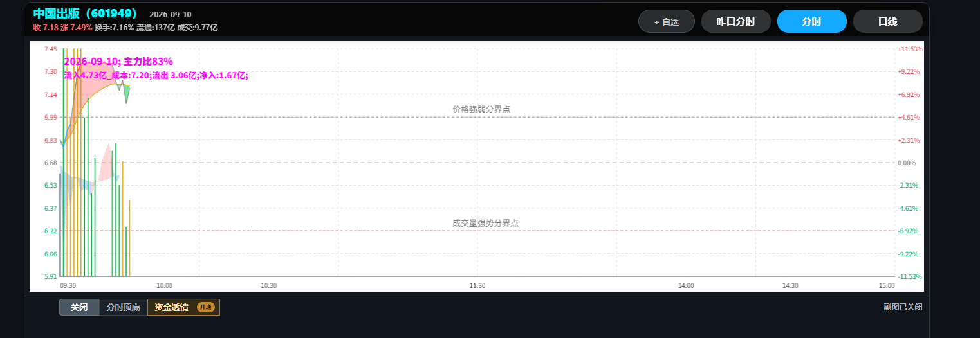
Task: Click the 10:00 time axis label
Action: 164,286
